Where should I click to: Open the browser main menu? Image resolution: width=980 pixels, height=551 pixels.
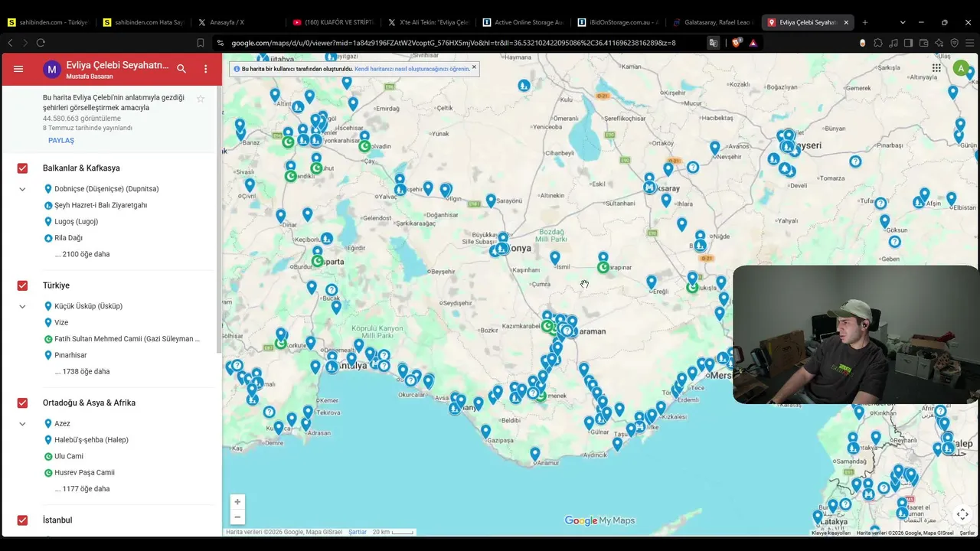[x=969, y=43]
